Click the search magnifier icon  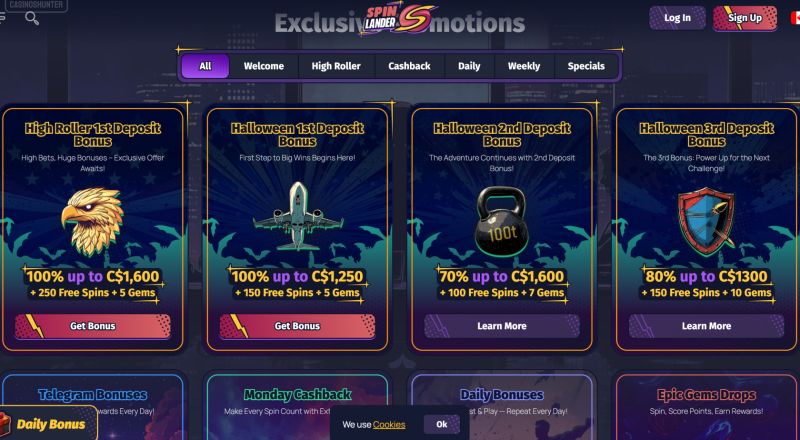coord(32,18)
